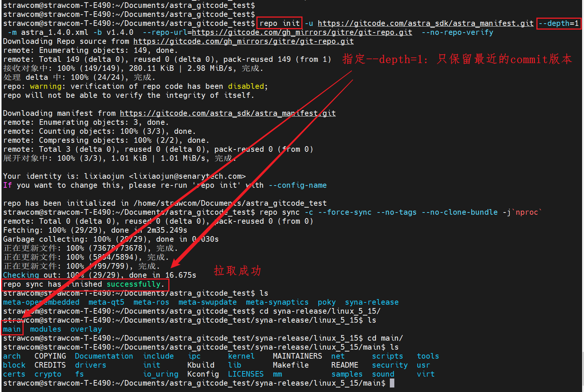Screen dimensions: 584x392
Task: Click the include directory name
Action: coord(158,356)
